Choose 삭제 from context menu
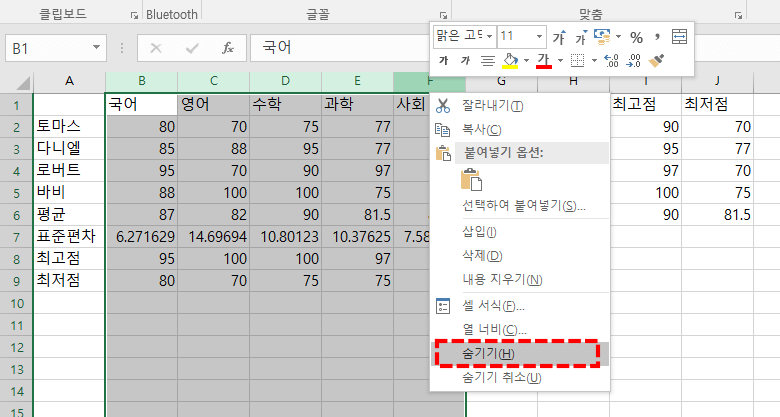The height and width of the screenshot is (417, 780). pos(520,255)
